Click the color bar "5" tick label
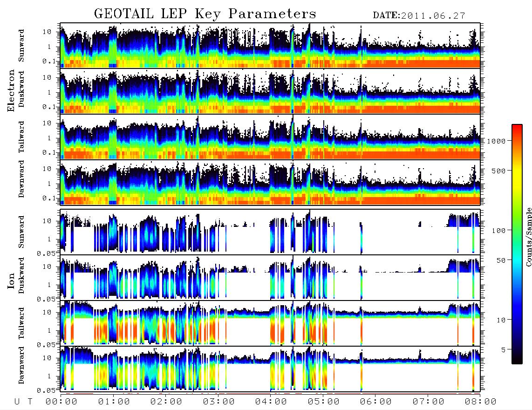 click(504, 349)
